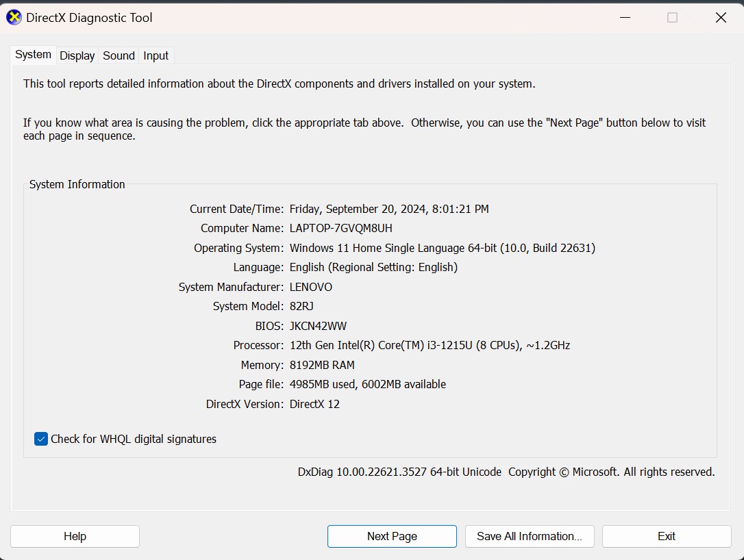Viewport: 744px width, 560px height.
Task: Click the Operating System label
Action: (238, 248)
